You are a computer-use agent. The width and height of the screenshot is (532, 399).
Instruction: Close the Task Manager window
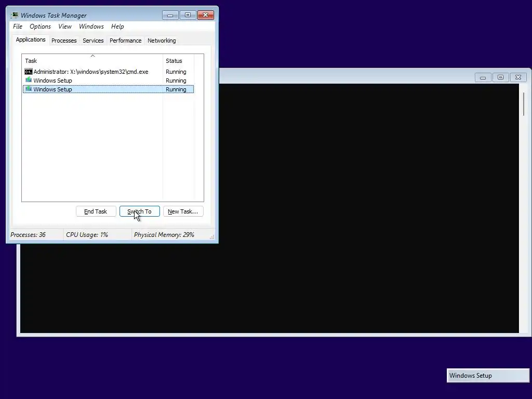(x=206, y=15)
